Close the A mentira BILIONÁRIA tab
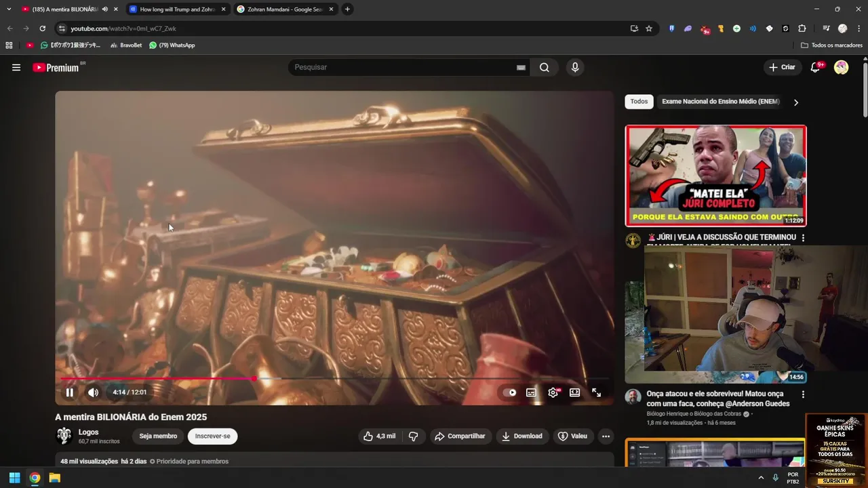The width and height of the screenshot is (868, 488). point(116,9)
